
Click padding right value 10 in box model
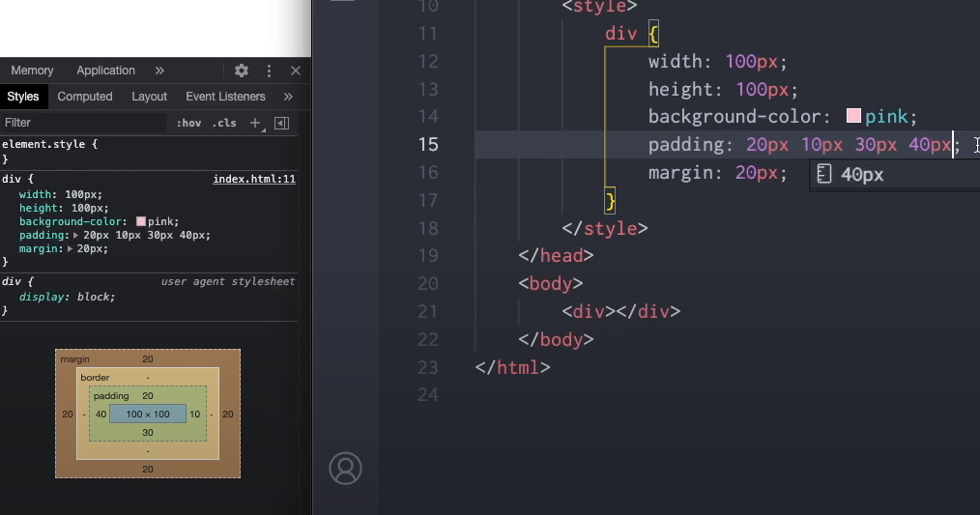(195, 414)
